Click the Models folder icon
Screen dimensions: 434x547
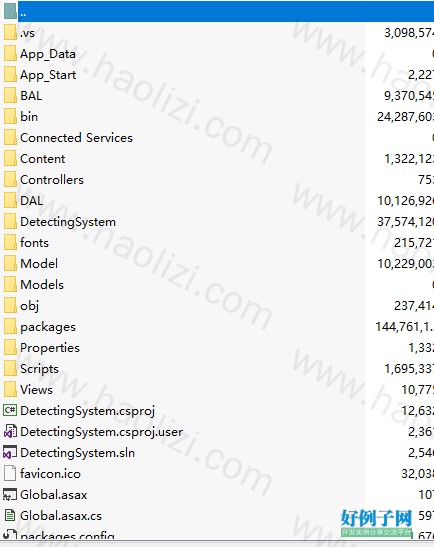click(10, 284)
